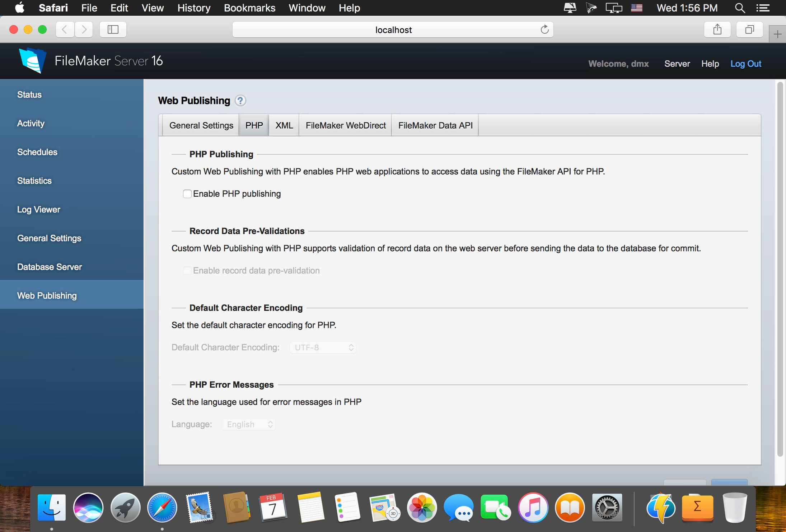Open Reminders from the Dock

347,508
